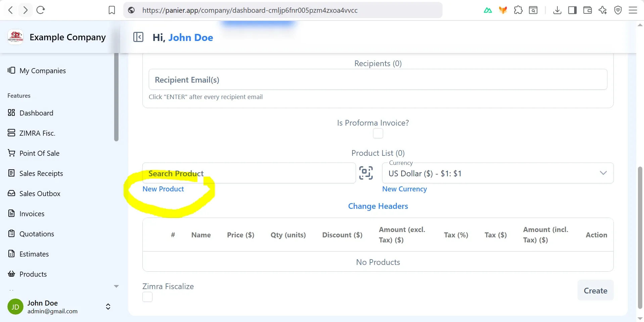
Task: Focus the Recipient Email(s) field
Action: (378, 79)
